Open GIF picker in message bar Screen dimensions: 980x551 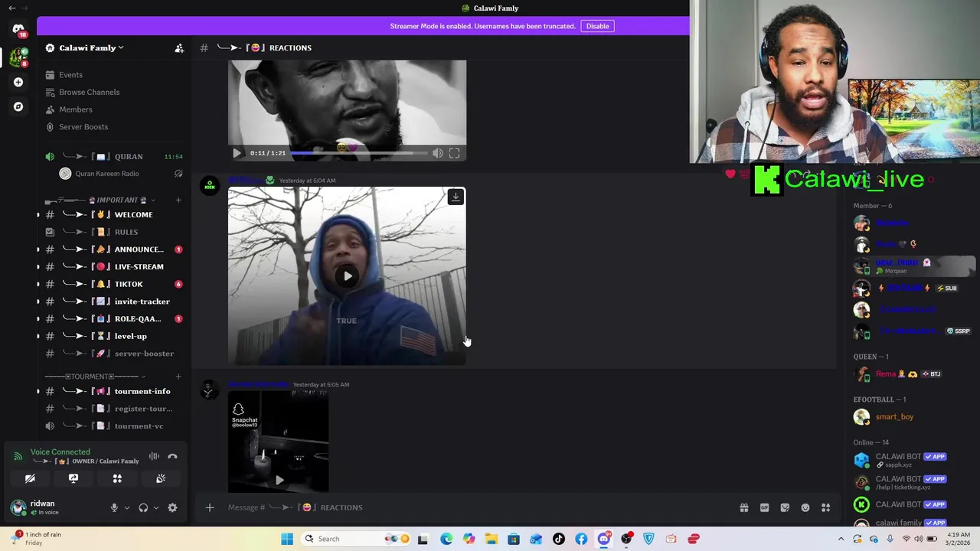point(764,507)
